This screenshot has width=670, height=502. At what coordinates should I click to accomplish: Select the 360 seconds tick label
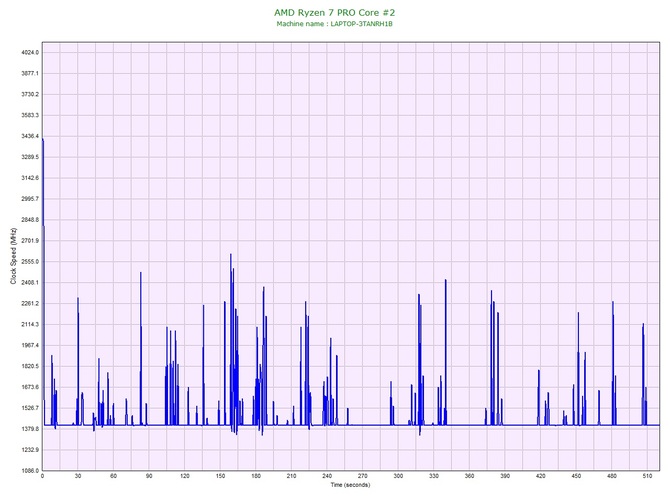(x=469, y=476)
